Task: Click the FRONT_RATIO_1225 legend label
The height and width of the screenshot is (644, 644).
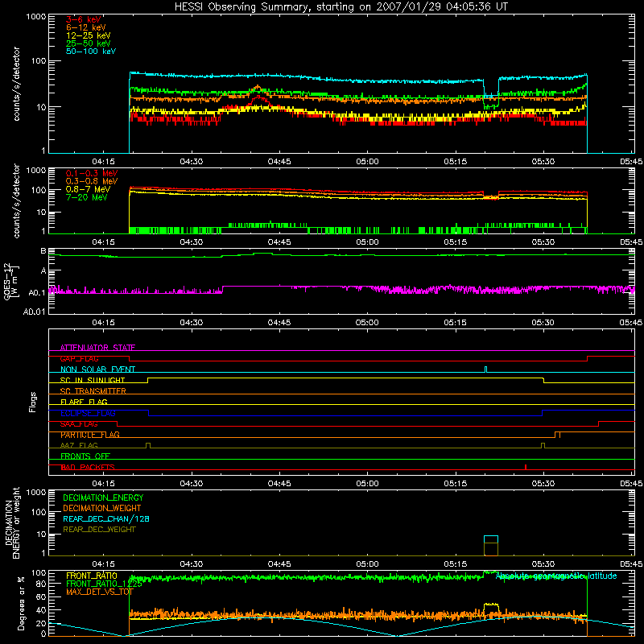Action: (104, 584)
